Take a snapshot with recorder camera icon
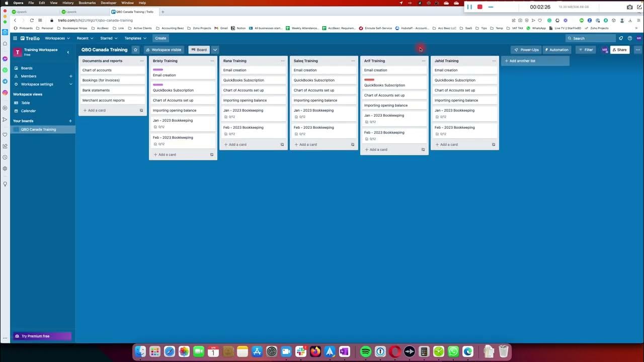 point(629,7)
